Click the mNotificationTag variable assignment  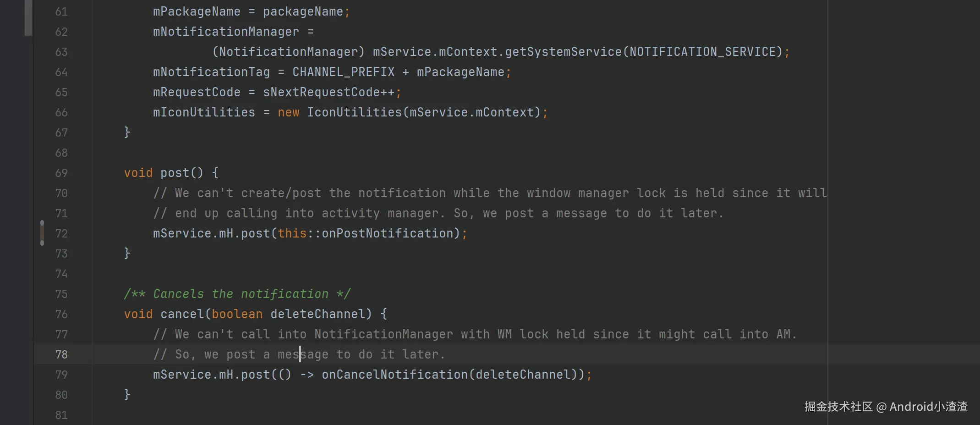211,72
